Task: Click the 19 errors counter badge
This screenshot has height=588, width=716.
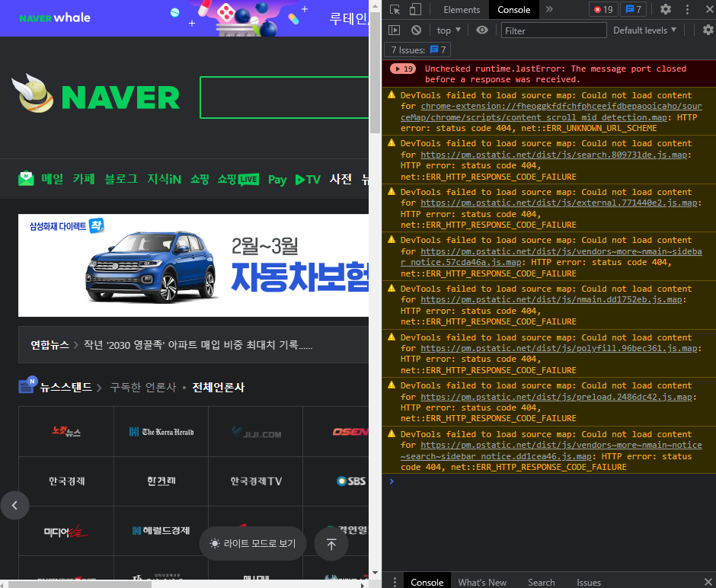Action: tap(603, 10)
